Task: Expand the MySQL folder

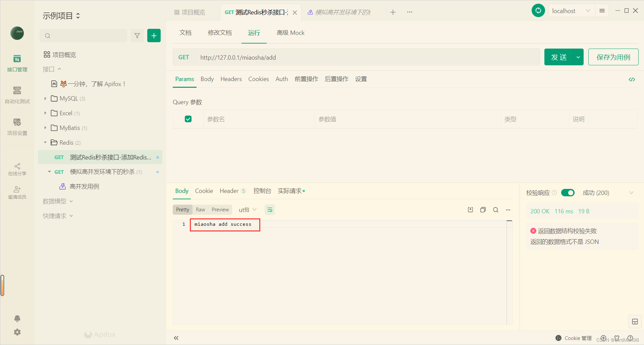Action: [45, 98]
